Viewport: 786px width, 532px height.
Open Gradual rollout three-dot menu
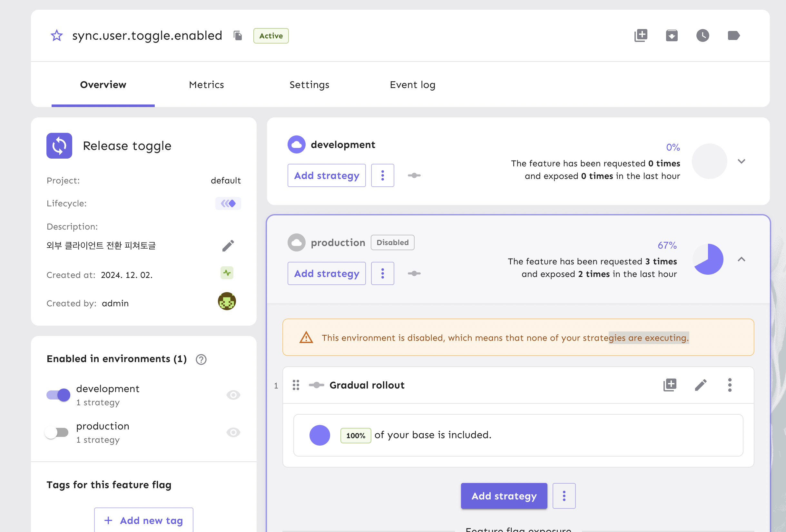730,385
